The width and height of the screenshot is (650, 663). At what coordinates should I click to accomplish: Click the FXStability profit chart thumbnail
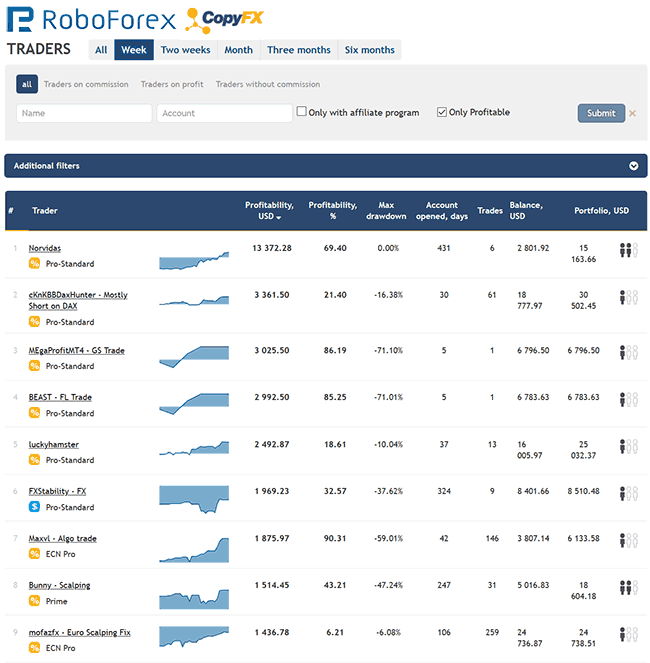click(194, 500)
